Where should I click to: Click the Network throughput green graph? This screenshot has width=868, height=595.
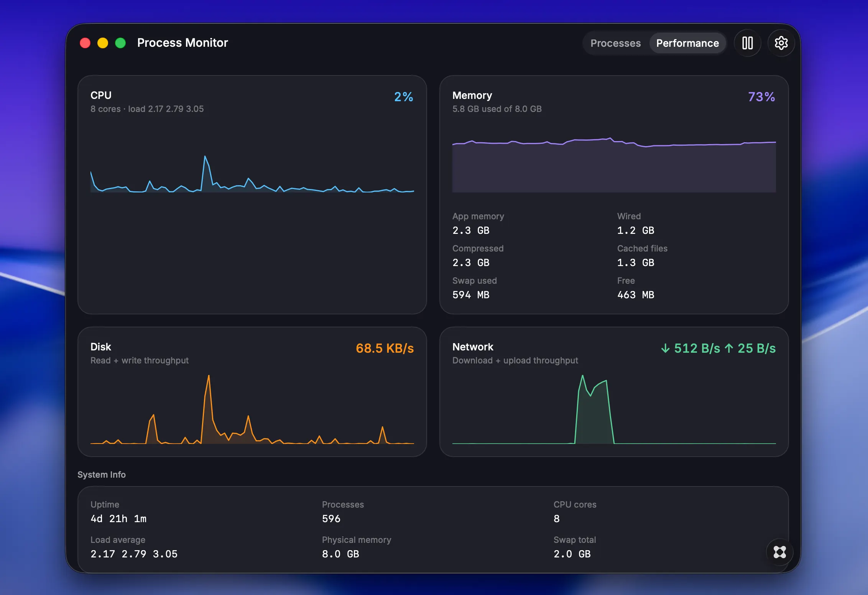click(614, 409)
